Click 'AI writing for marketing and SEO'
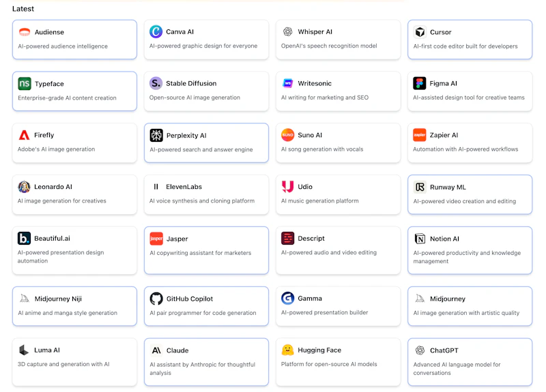The height and width of the screenshot is (392, 546). click(x=325, y=97)
